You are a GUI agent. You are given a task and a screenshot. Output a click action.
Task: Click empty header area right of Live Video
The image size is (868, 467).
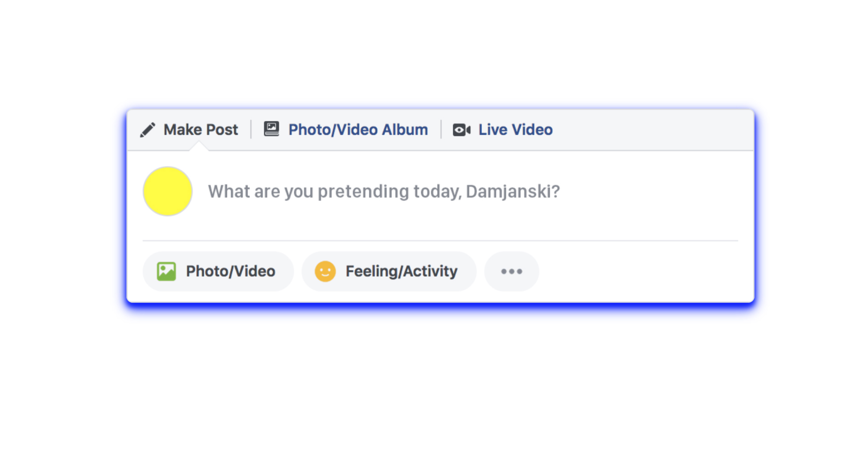tap(650, 130)
